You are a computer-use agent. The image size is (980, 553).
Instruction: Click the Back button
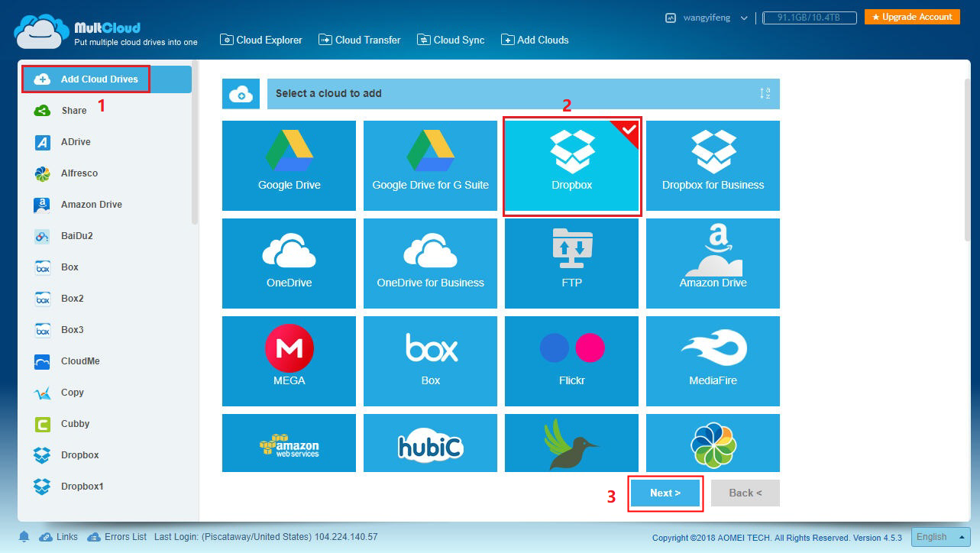point(746,493)
